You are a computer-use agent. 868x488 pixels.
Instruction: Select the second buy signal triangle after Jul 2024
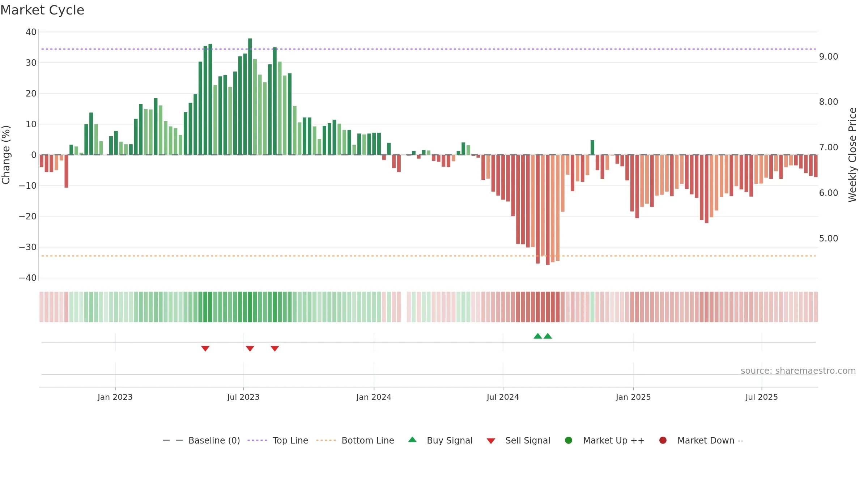(x=548, y=336)
